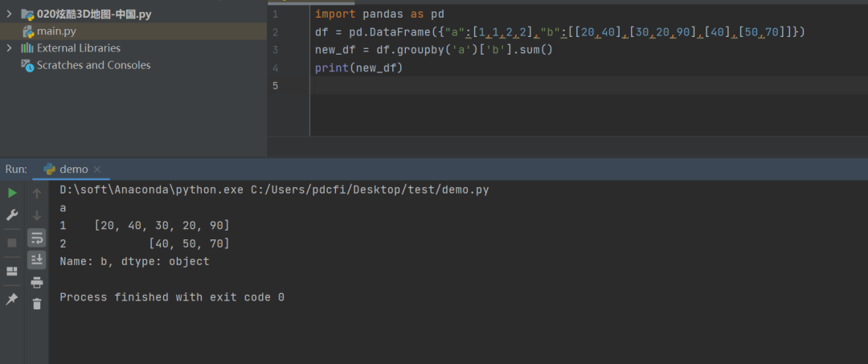Image resolution: width=868 pixels, height=364 pixels.
Task: Expand the 020炫酷3D地图-中国.py tree node
Action: [x=9, y=14]
